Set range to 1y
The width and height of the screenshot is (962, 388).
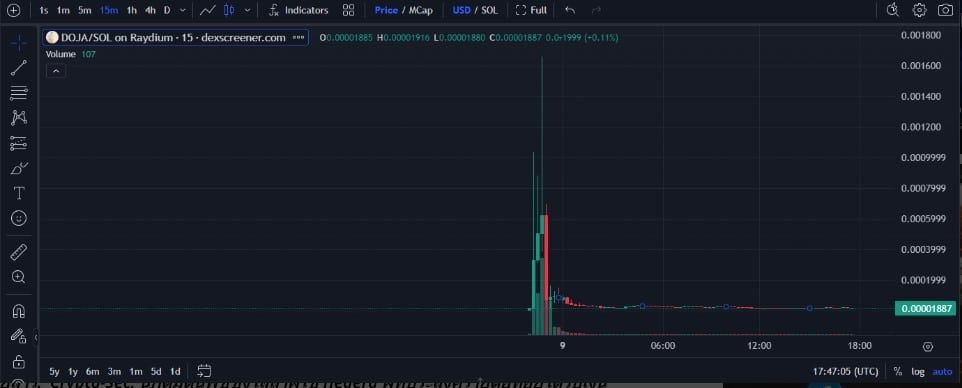click(73, 371)
